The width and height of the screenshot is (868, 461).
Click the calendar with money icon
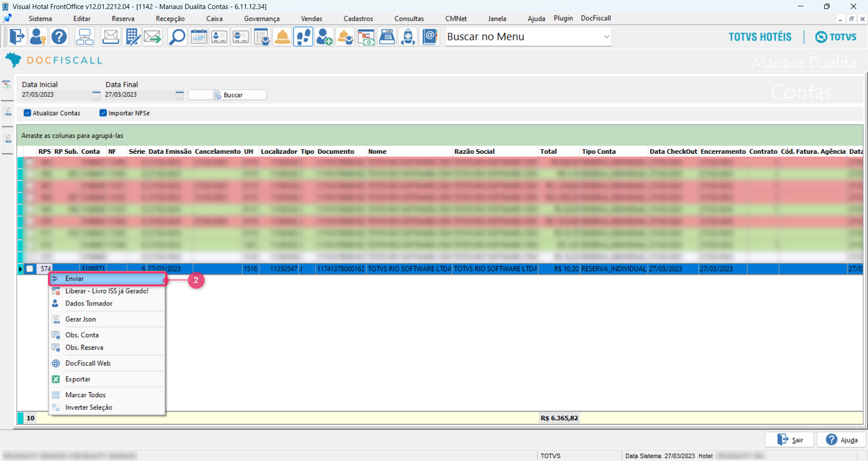(366, 37)
